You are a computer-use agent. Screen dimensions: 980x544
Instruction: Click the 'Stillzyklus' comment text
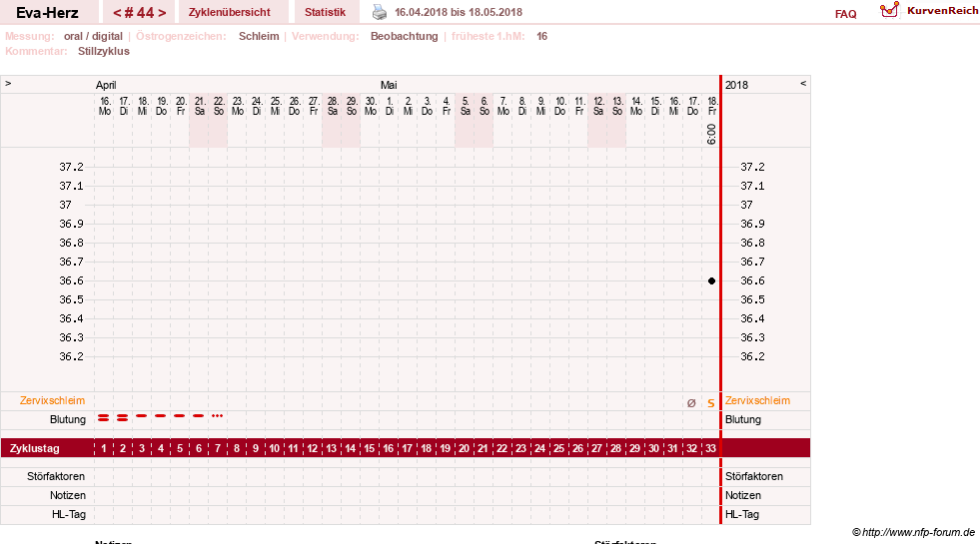pyautogui.click(x=104, y=51)
